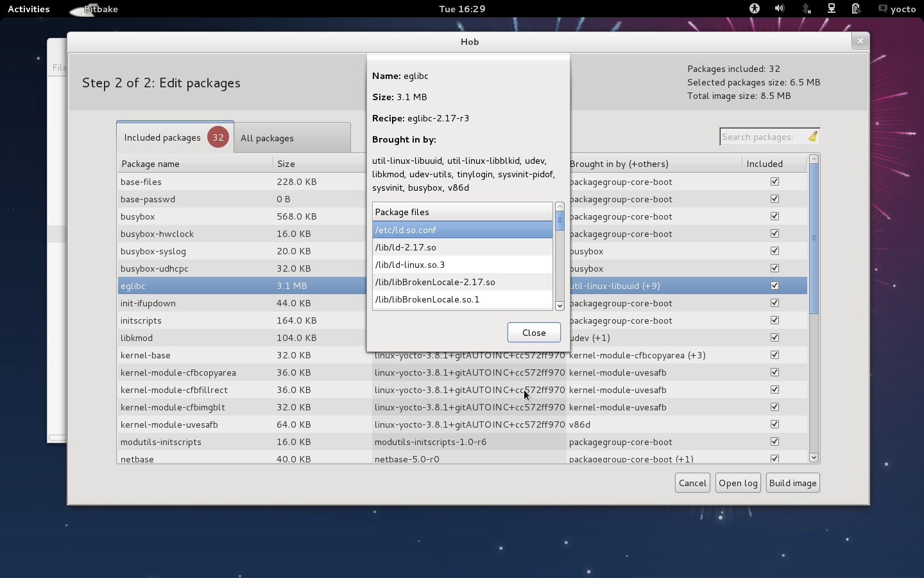Close the eglibc package details popup
This screenshot has height=578, width=924.
tap(533, 333)
